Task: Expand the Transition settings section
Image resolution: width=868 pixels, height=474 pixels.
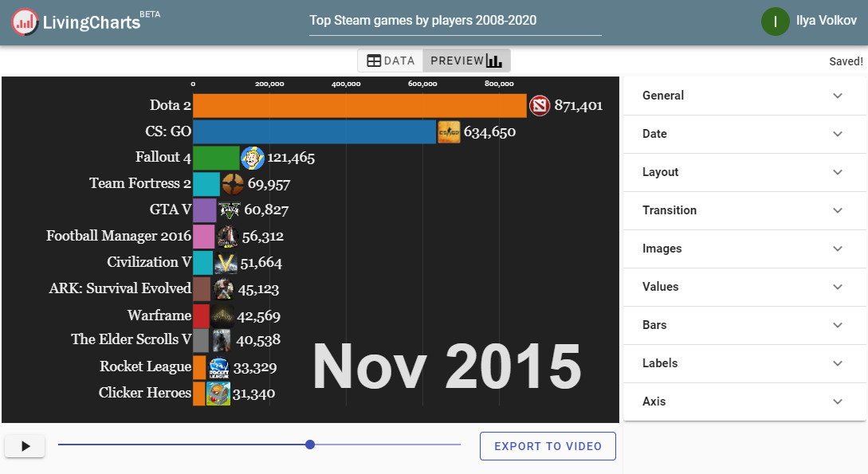Action: [744, 210]
